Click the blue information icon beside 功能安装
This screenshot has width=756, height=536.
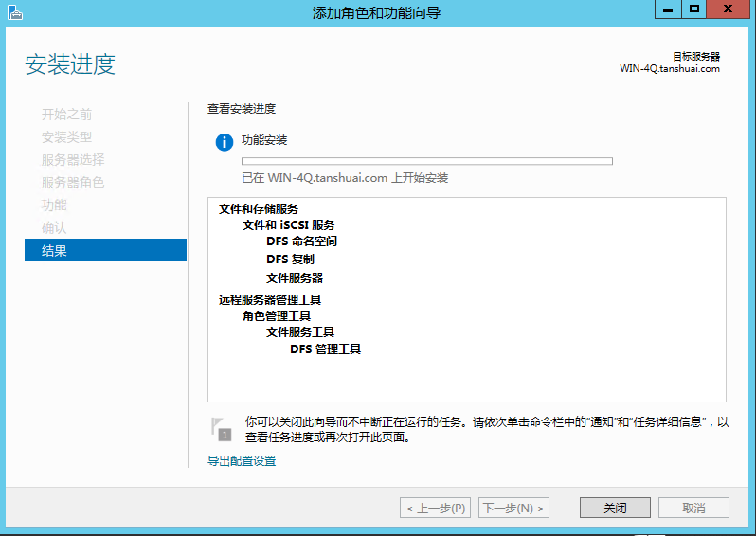pos(225,142)
